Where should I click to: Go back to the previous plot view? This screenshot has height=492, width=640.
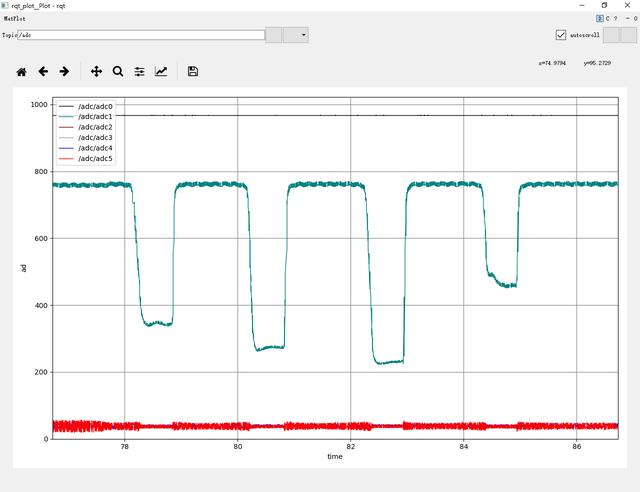43,71
